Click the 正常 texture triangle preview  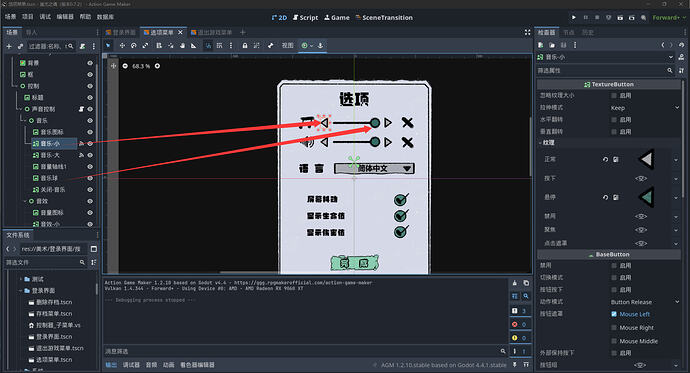coord(646,159)
